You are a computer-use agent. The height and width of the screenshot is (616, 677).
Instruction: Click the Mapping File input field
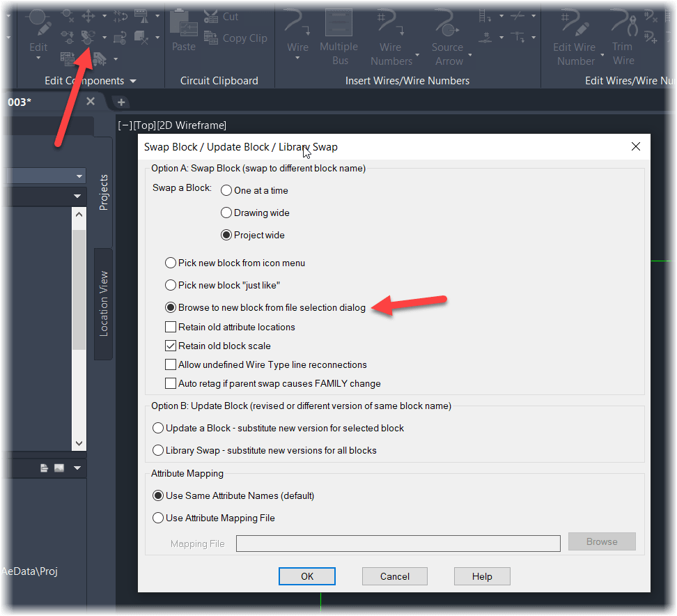point(398,544)
